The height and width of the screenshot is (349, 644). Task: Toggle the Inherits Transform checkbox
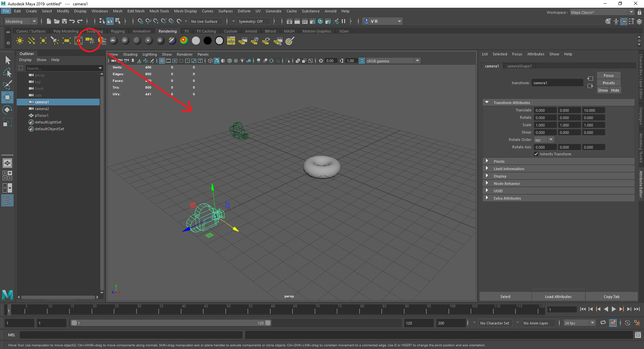point(536,154)
